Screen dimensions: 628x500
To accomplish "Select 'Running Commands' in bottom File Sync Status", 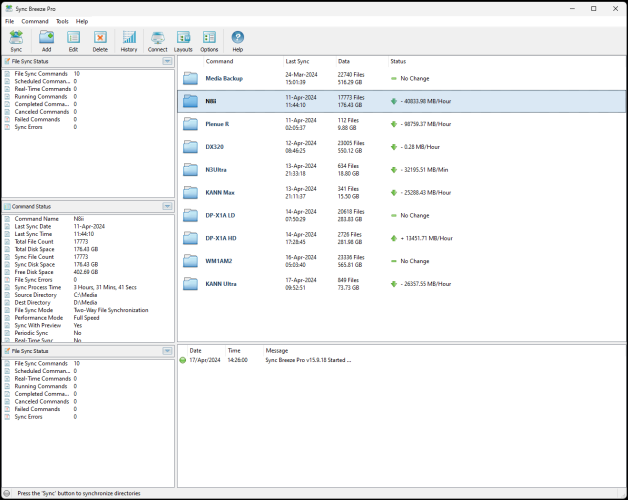I will (x=41, y=386).
